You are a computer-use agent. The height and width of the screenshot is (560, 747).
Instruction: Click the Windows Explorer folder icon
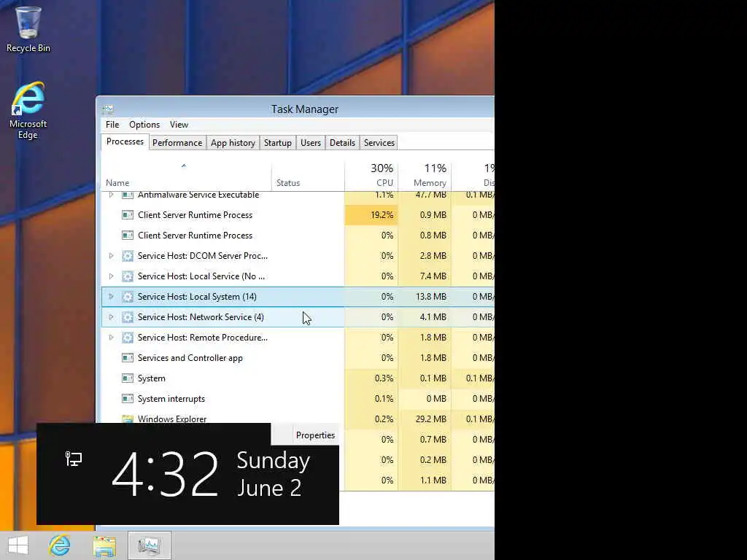tap(127, 419)
